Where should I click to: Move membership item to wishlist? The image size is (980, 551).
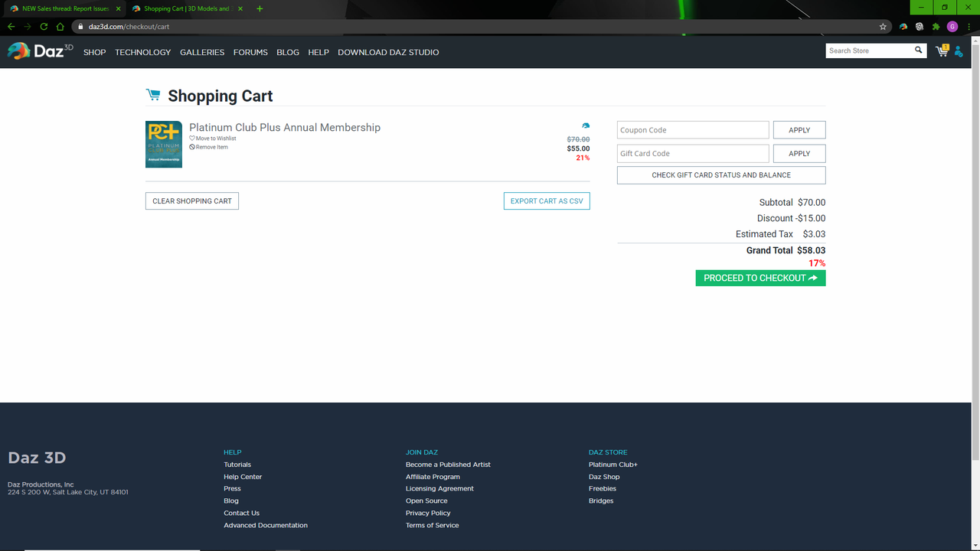click(x=213, y=139)
